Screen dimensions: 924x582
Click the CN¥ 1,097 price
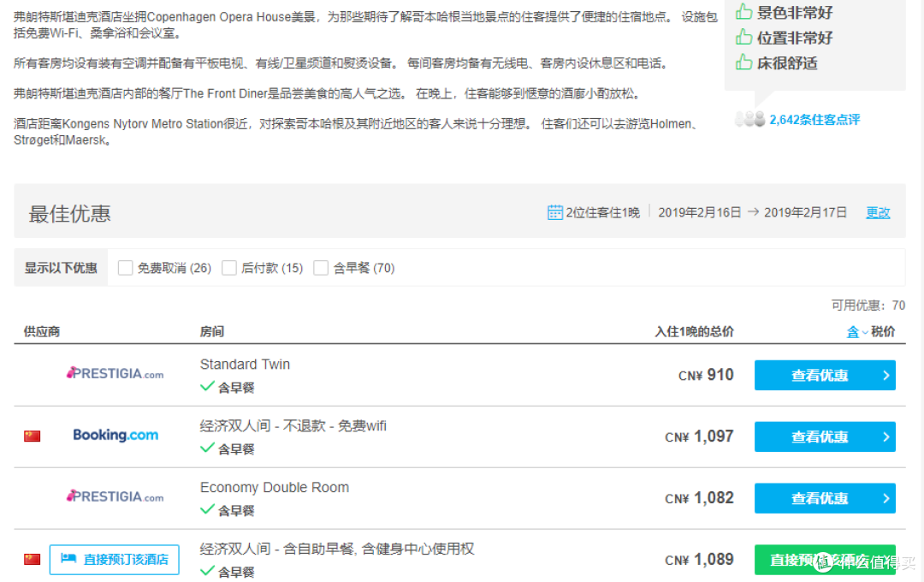(x=700, y=437)
